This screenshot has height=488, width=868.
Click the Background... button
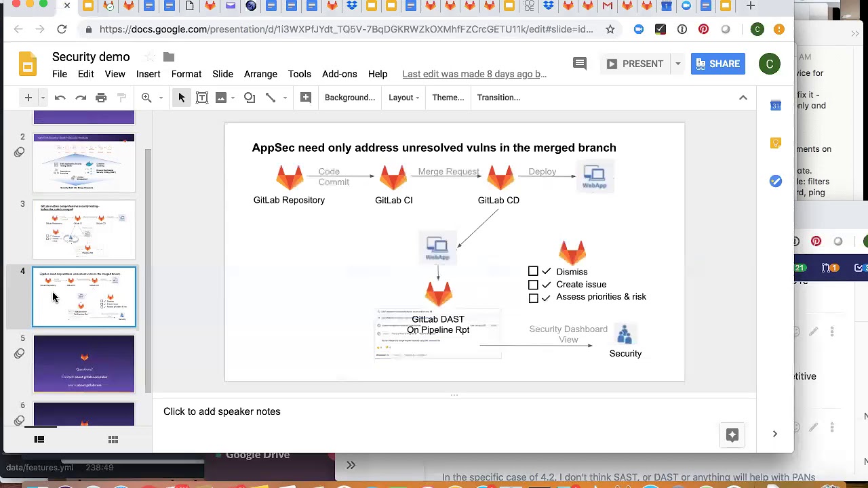(x=350, y=98)
